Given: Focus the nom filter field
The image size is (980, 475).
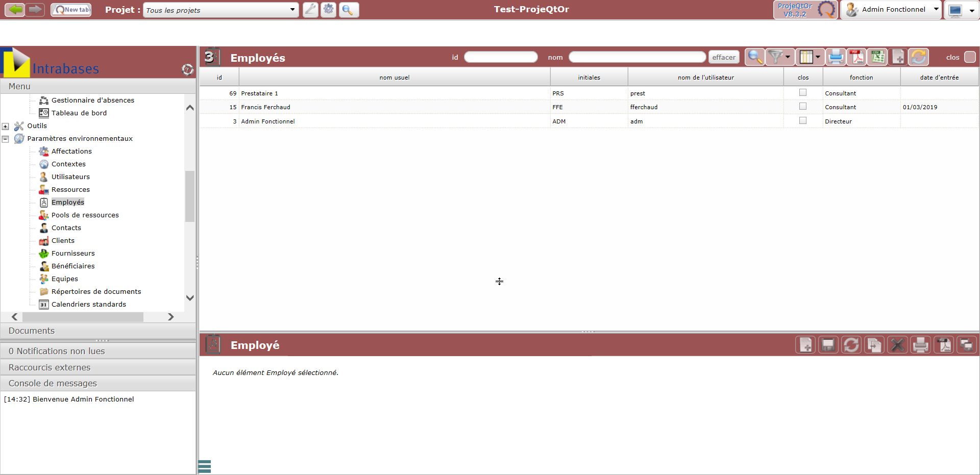Looking at the screenshot, I should [x=638, y=57].
